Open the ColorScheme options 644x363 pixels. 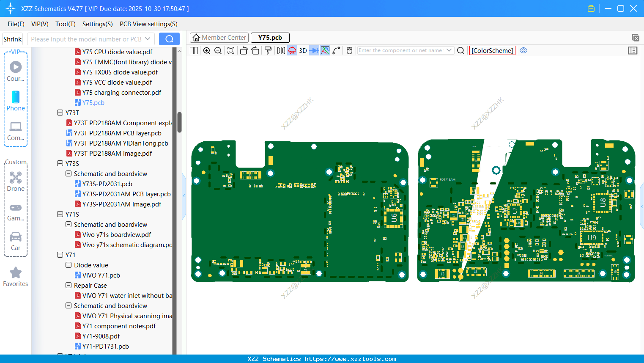pos(492,51)
